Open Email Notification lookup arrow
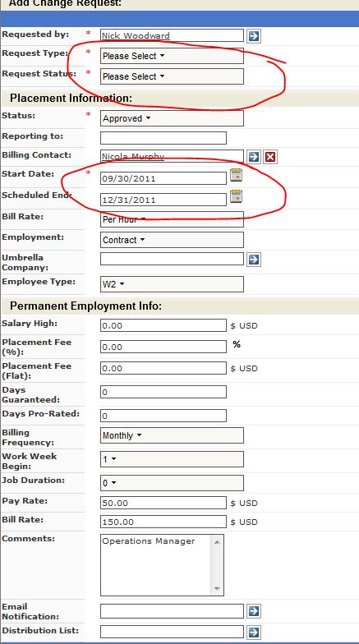Image resolution: width=359 pixels, height=644 pixels. pos(254,611)
